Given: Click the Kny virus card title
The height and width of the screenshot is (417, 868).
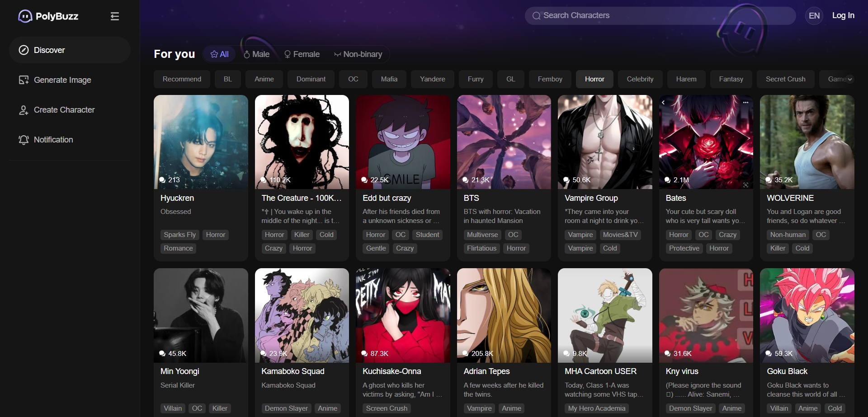Looking at the screenshot, I should pyautogui.click(x=682, y=371).
